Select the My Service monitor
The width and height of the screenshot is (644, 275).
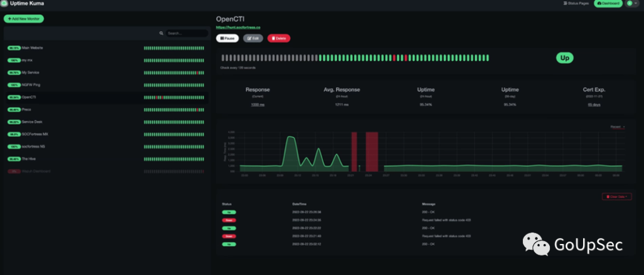[x=106, y=73]
